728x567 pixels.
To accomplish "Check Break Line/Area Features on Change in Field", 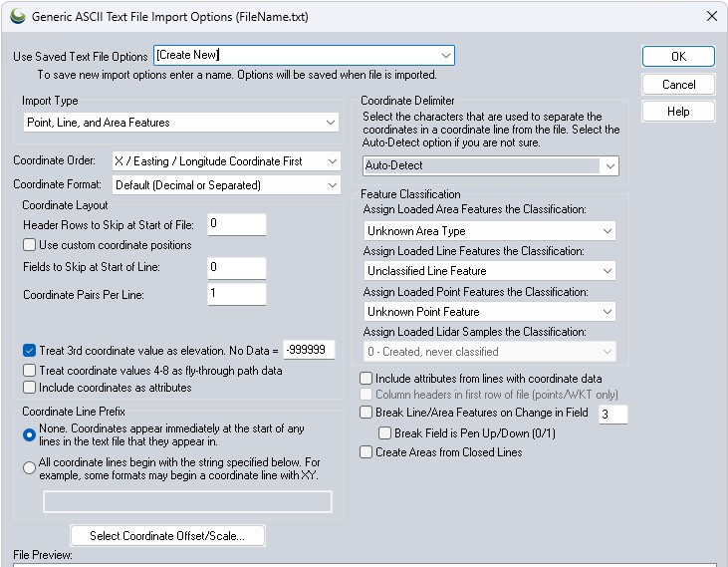I will 366,413.
